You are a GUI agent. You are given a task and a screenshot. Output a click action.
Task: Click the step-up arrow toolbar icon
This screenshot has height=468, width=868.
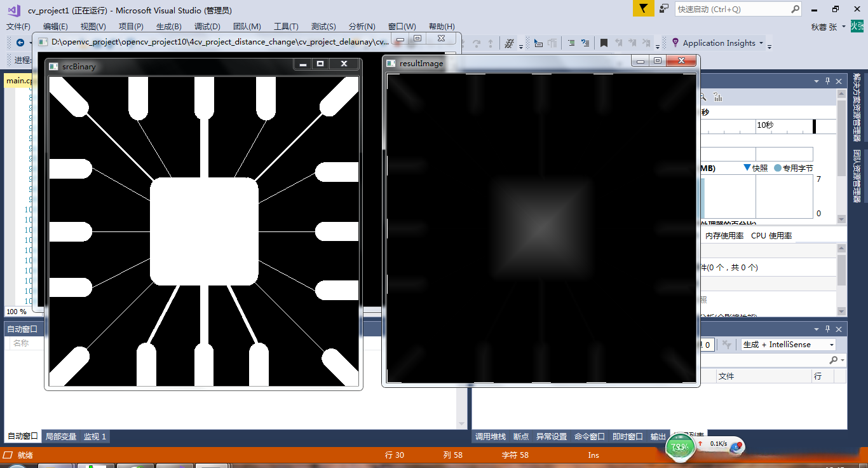[490, 43]
